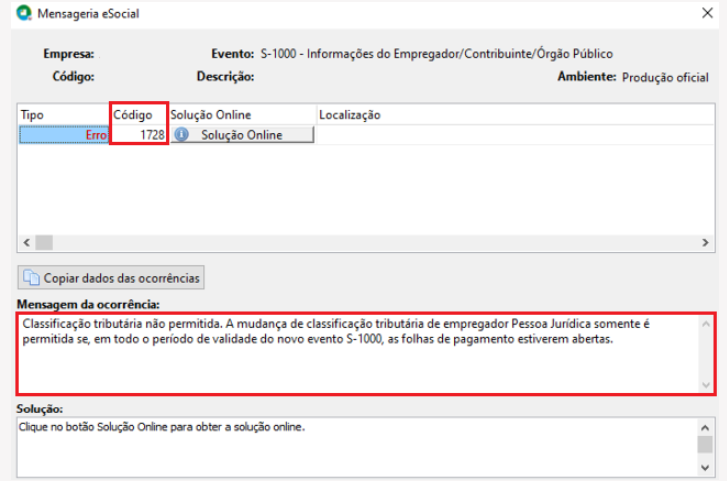Click the horizontal scrollbar thumb of the table
Image resolution: width=727 pixels, height=481 pixels.
point(45,243)
